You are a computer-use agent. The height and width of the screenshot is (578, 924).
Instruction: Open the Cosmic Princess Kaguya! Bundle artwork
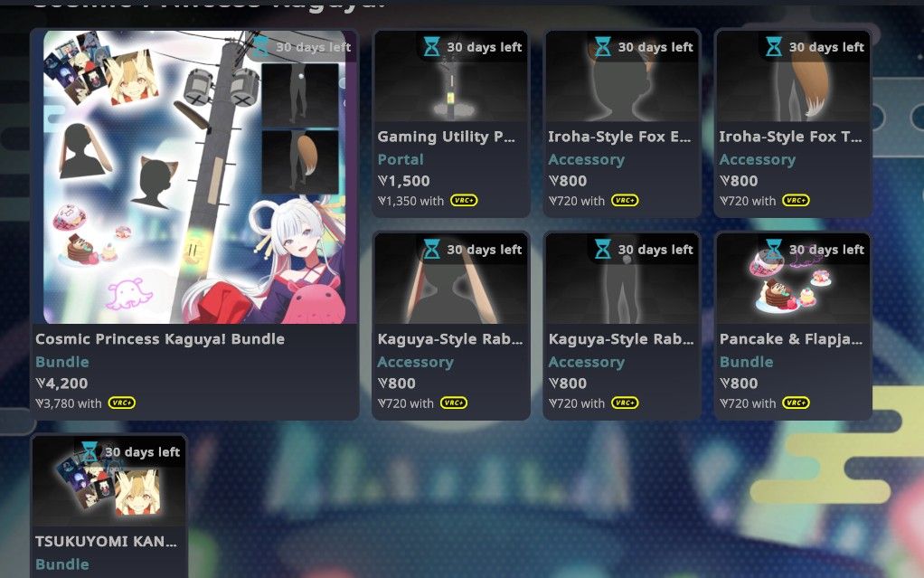tap(194, 177)
